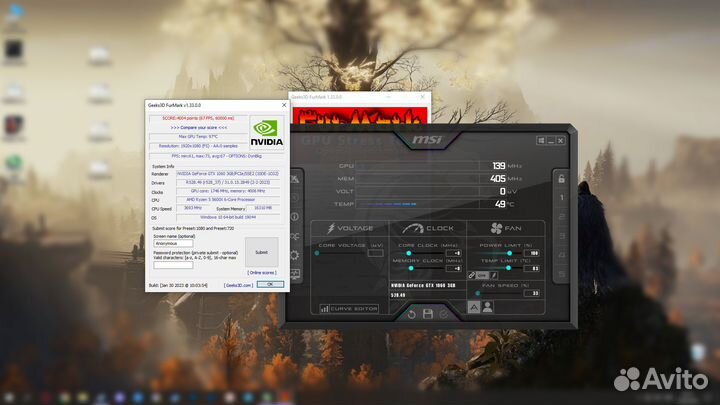Click the Temp Limit value box
The width and height of the screenshot is (720, 405).
click(x=532, y=268)
